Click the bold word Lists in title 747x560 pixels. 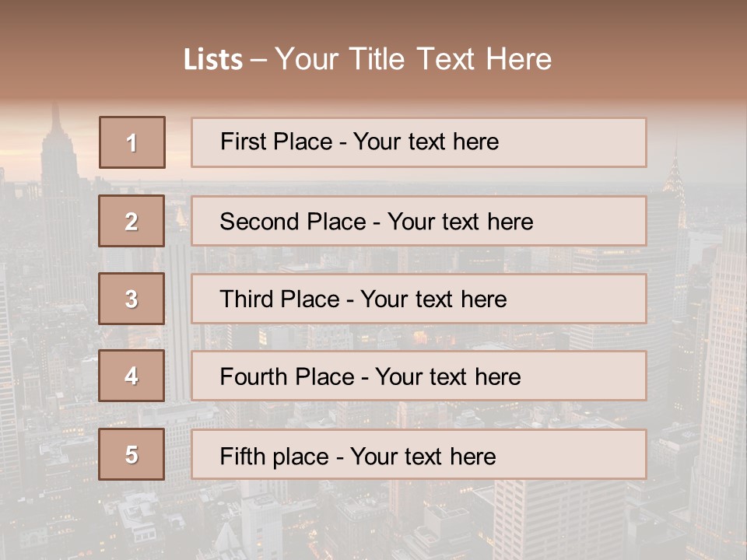point(213,60)
